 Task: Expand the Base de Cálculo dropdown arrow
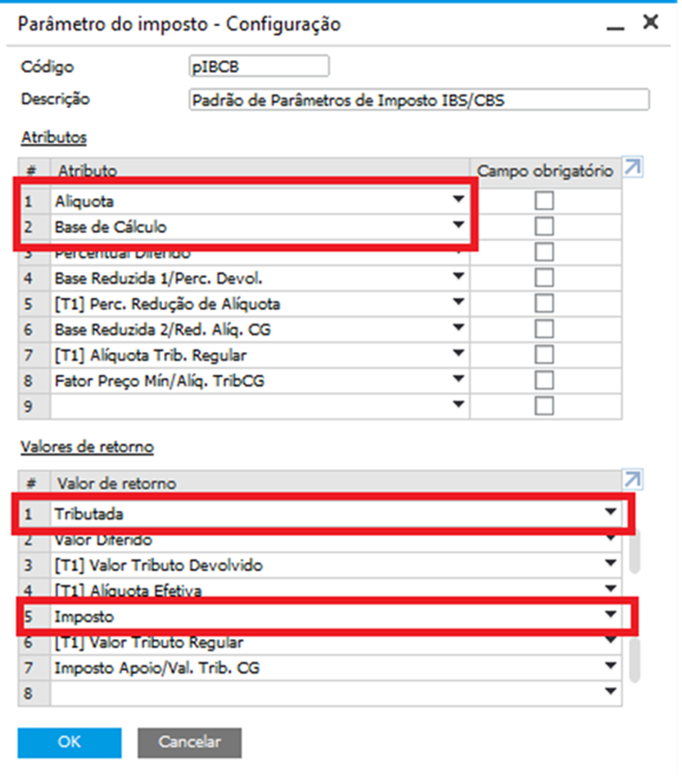pos(459,226)
